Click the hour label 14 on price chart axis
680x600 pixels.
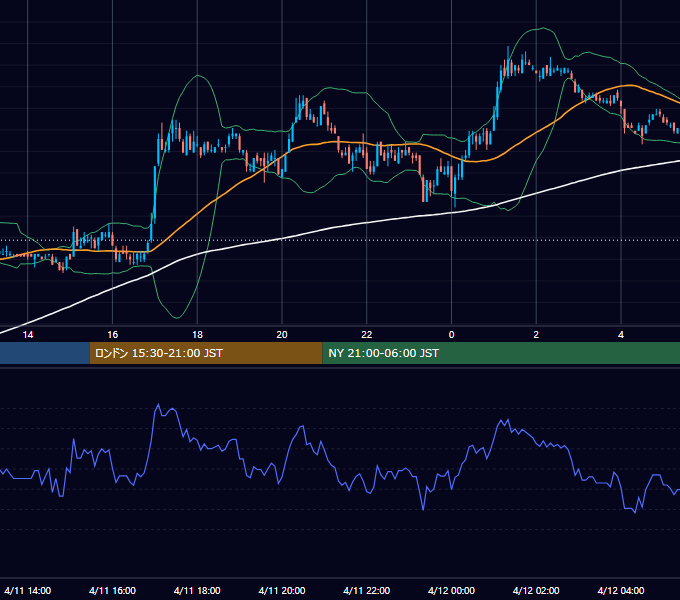click(x=28, y=335)
